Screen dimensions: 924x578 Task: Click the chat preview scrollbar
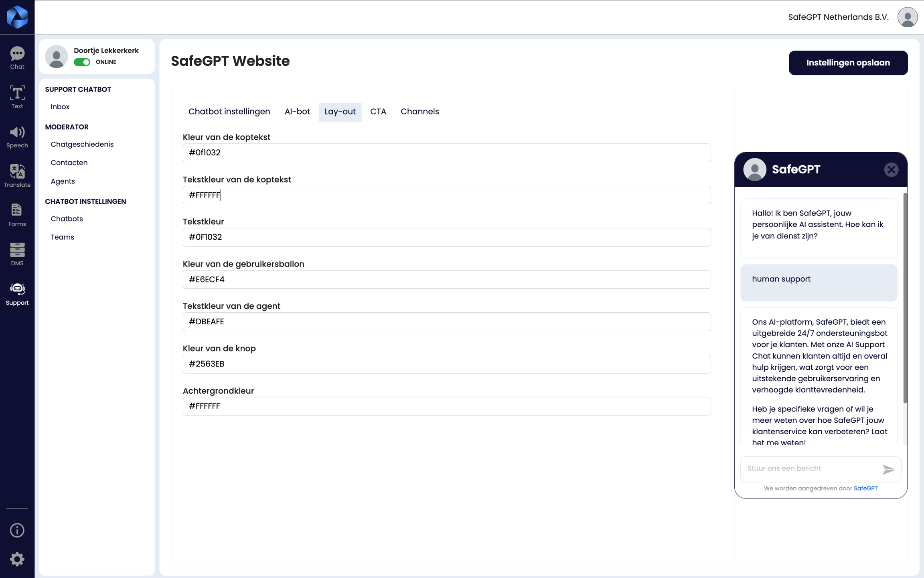905,297
